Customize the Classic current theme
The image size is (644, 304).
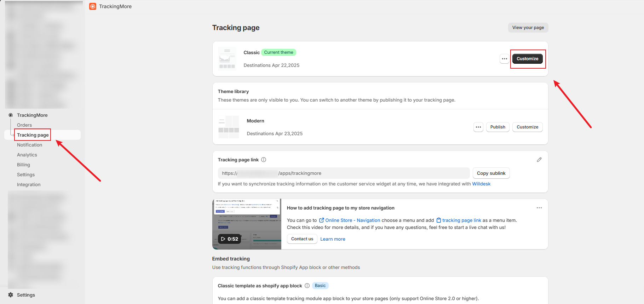pos(527,59)
